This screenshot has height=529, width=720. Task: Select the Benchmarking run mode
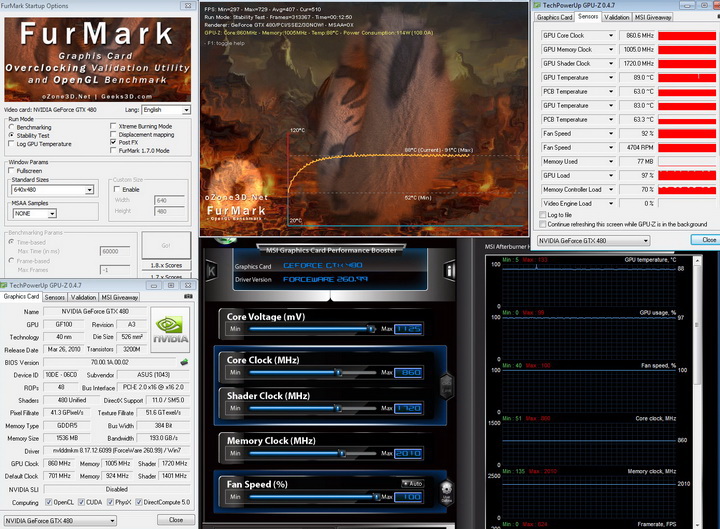click(12, 127)
